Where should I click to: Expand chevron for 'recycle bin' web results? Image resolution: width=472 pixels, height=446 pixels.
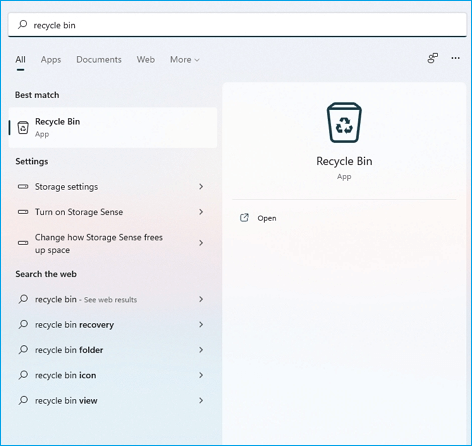(201, 299)
